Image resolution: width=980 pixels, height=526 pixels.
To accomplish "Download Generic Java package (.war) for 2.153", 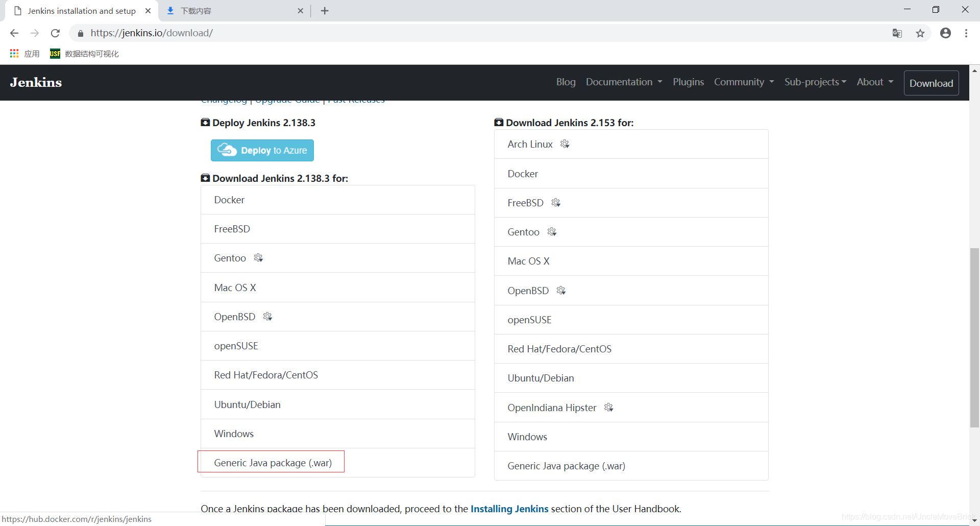I will (x=631, y=466).
